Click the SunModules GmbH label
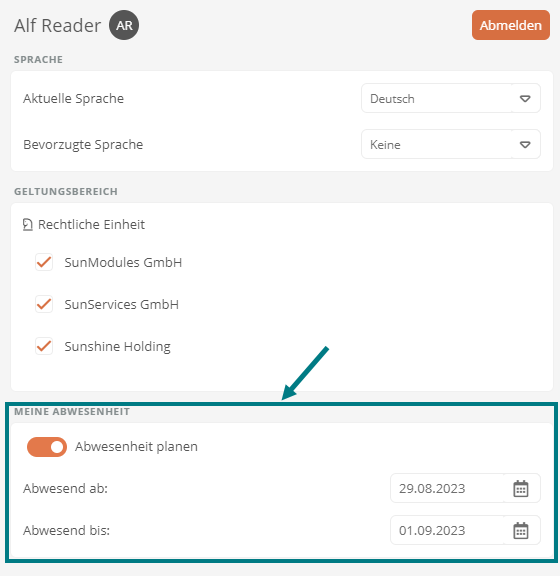This screenshot has width=560, height=576. pyautogui.click(x=123, y=263)
